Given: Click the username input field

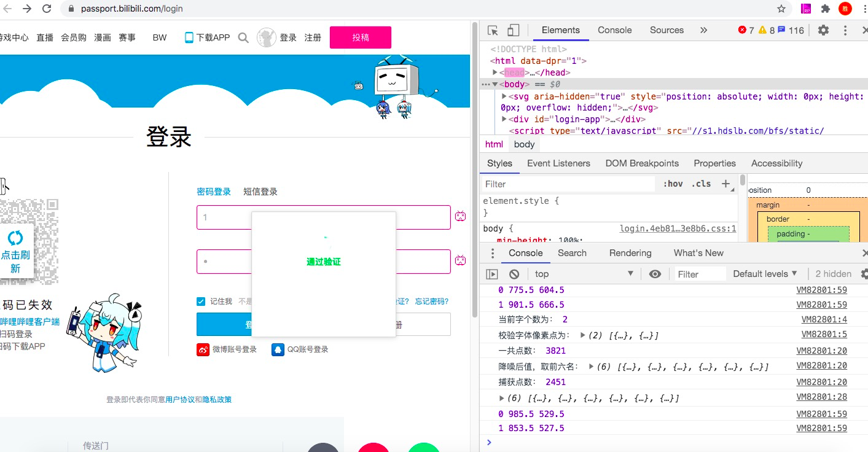Looking at the screenshot, I should point(324,217).
